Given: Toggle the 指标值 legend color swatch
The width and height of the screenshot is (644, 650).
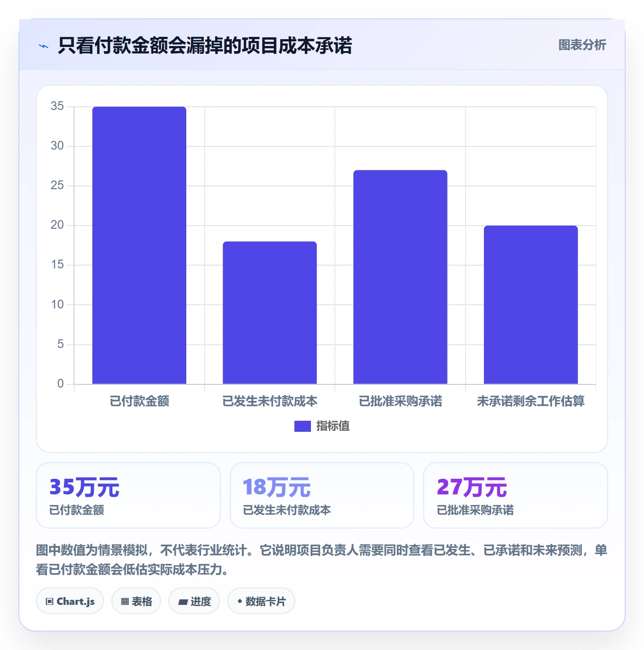Looking at the screenshot, I should [x=302, y=426].
